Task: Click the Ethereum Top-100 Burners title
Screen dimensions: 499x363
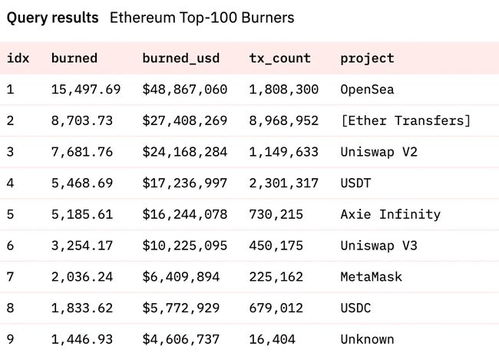Action: coord(202,18)
